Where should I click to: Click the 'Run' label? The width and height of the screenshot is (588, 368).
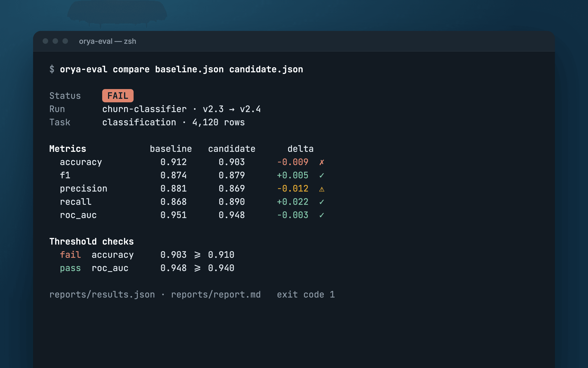pos(57,109)
